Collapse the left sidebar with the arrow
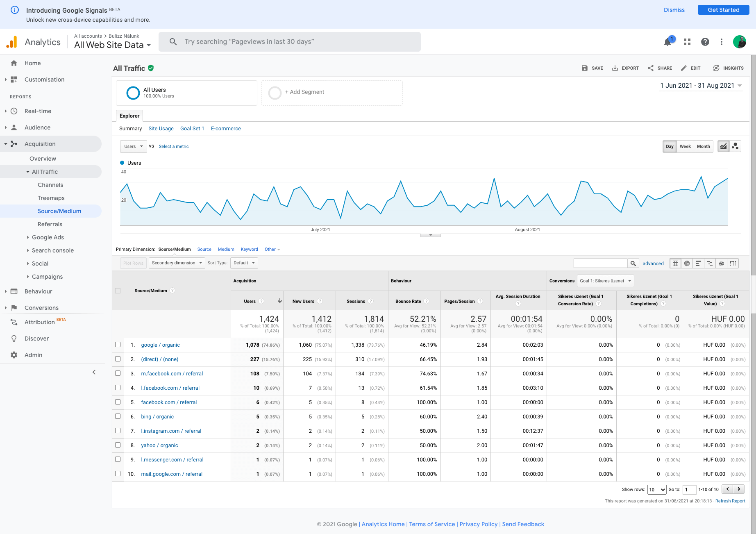This screenshot has height=534, width=756. [94, 372]
